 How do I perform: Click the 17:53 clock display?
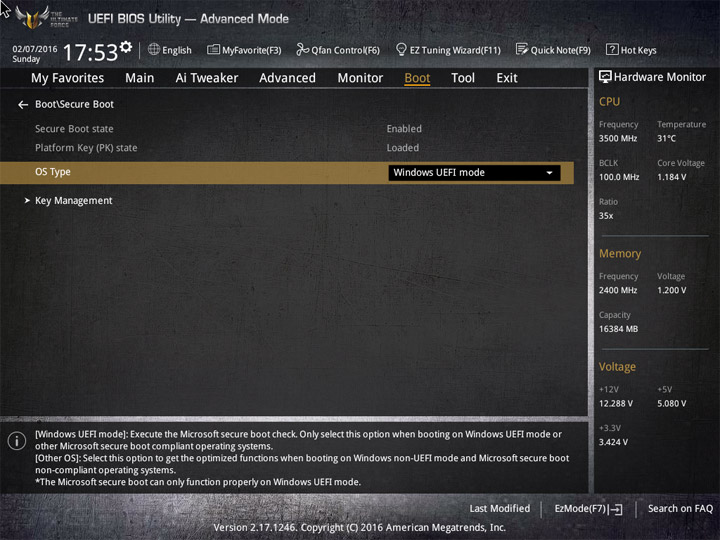pos(90,52)
